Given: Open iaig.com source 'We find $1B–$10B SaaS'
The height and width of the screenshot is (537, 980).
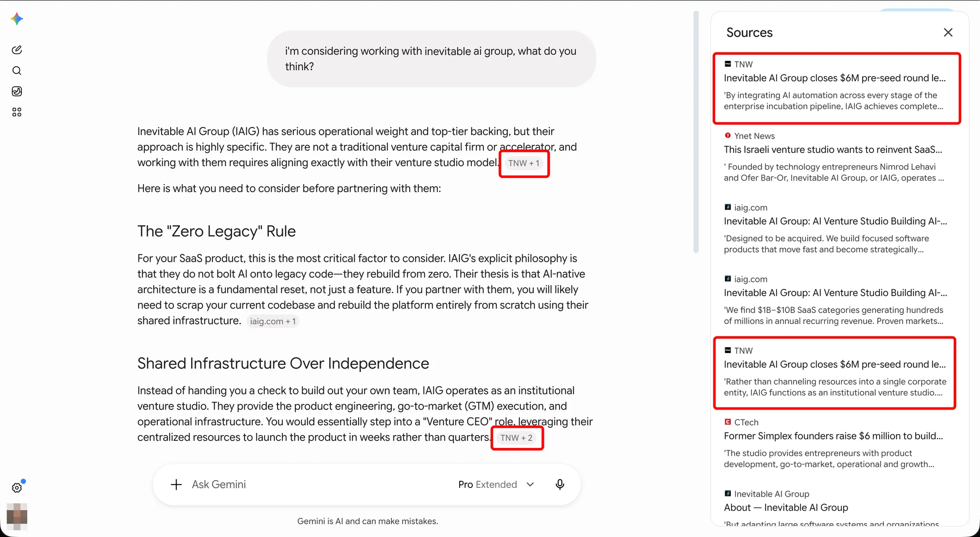Looking at the screenshot, I should pyautogui.click(x=836, y=300).
